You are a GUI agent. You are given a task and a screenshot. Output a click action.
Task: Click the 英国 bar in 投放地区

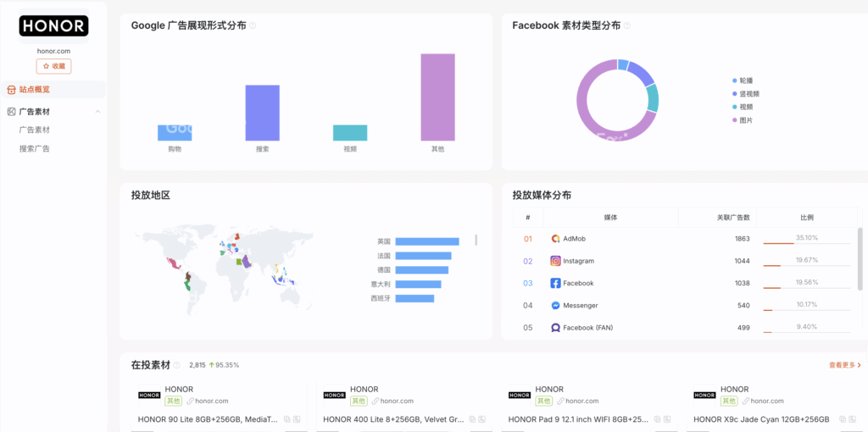tap(427, 241)
